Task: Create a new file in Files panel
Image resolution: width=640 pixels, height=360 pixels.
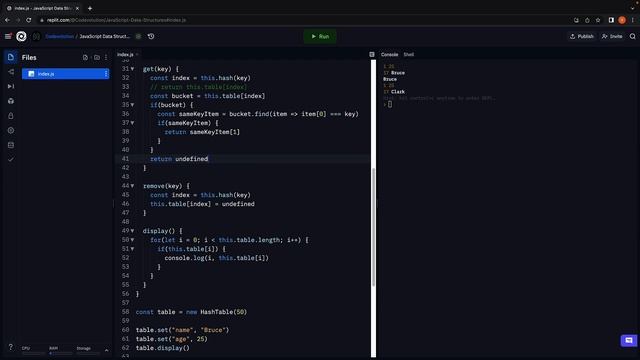Action: click(x=85, y=58)
